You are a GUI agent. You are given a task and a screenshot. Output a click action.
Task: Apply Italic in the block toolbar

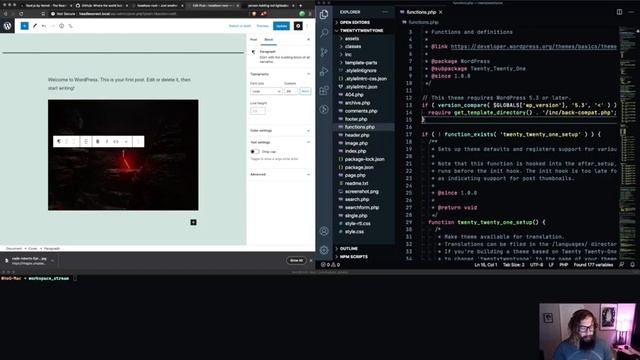[x=107, y=141]
